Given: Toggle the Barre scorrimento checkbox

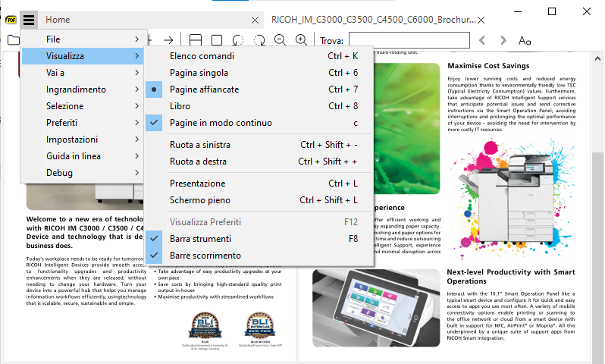Looking at the screenshot, I should (x=259, y=256).
